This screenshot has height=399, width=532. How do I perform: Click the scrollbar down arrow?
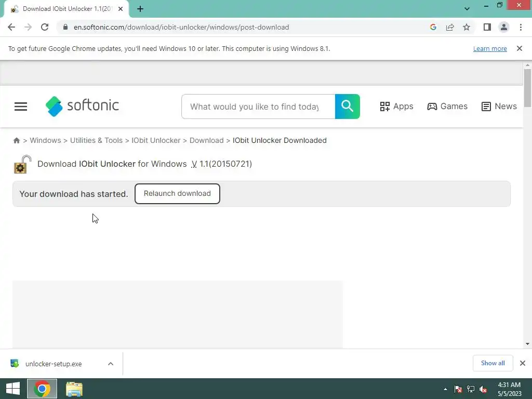527,344
